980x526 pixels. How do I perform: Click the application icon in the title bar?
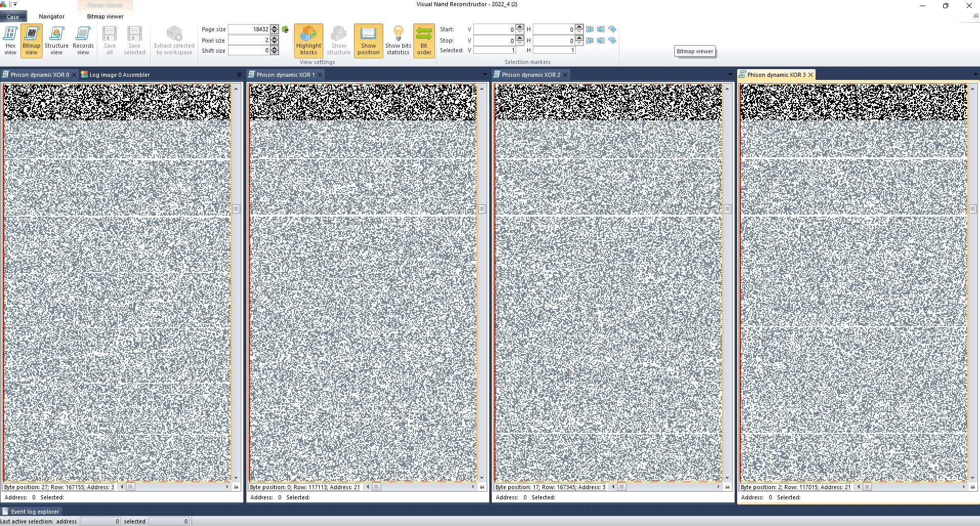coord(4,4)
